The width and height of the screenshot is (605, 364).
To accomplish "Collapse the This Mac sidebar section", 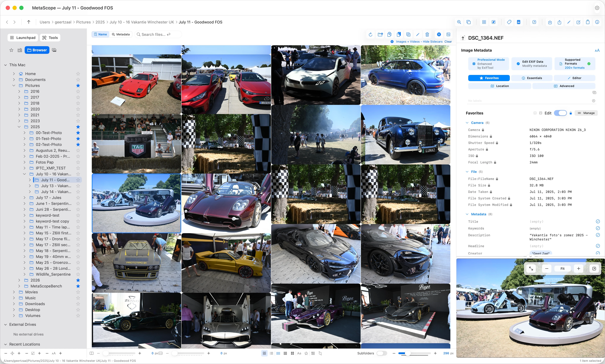I will pyautogui.click(x=5, y=65).
